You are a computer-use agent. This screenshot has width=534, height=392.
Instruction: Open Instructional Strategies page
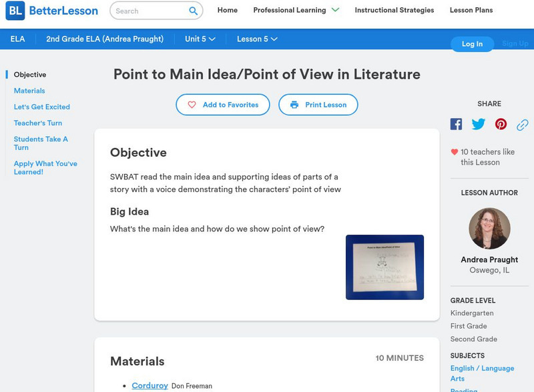point(394,10)
